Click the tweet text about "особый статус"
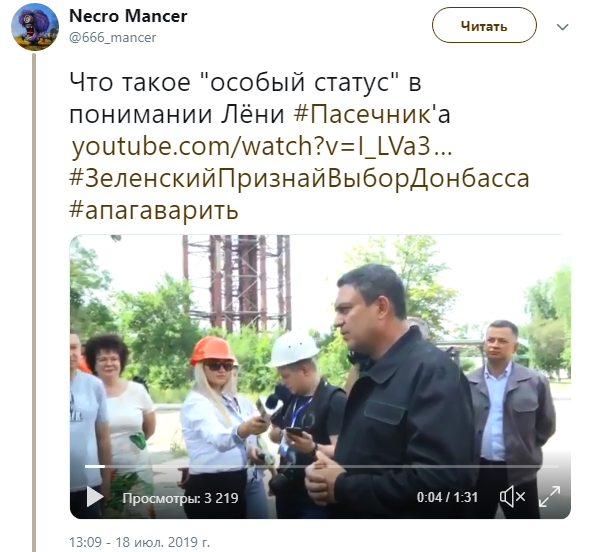The width and height of the screenshot is (608, 552). pos(245,83)
